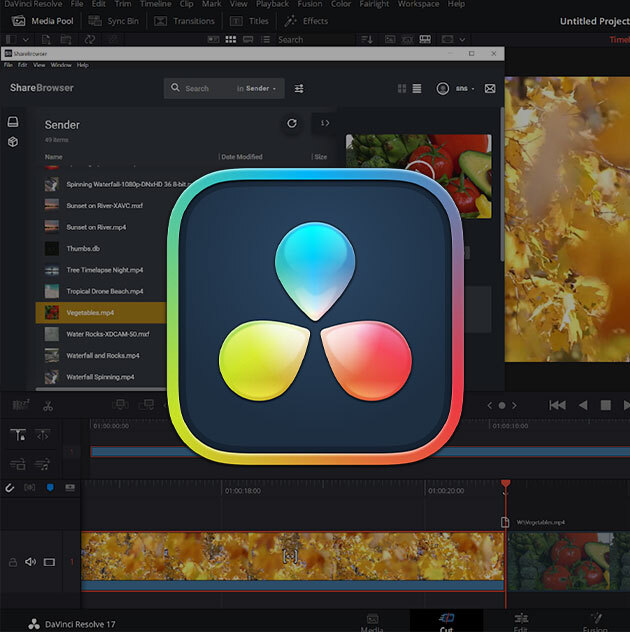630x632 pixels.
Task: Toggle the timeline snapping magnet
Action: pyautogui.click(x=9, y=488)
